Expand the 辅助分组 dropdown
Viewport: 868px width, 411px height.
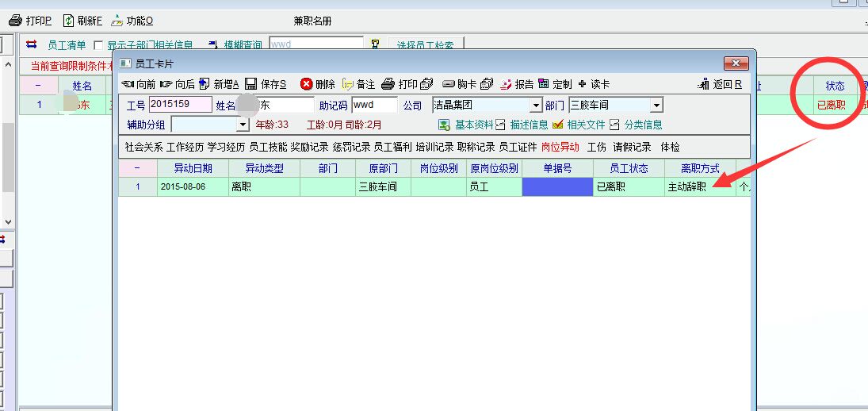click(243, 125)
